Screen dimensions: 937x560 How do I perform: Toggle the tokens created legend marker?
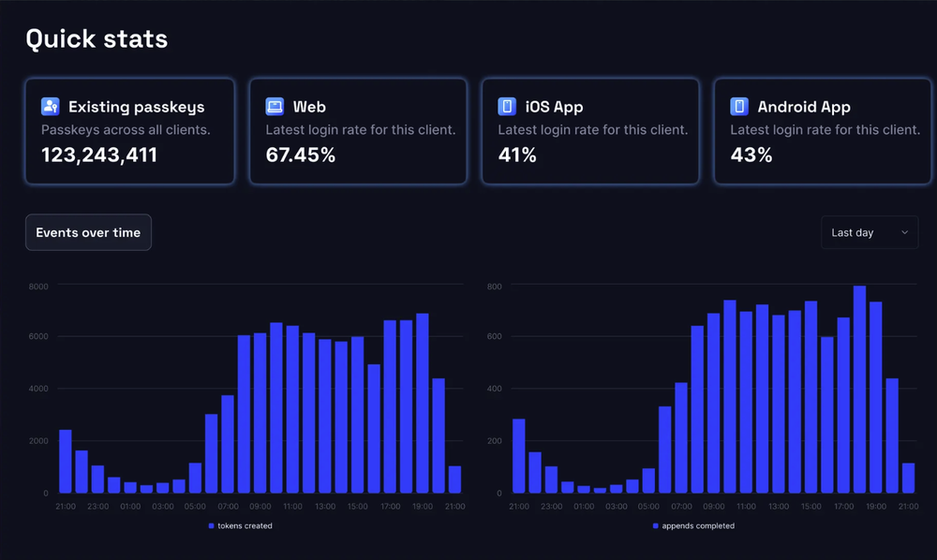(212, 526)
